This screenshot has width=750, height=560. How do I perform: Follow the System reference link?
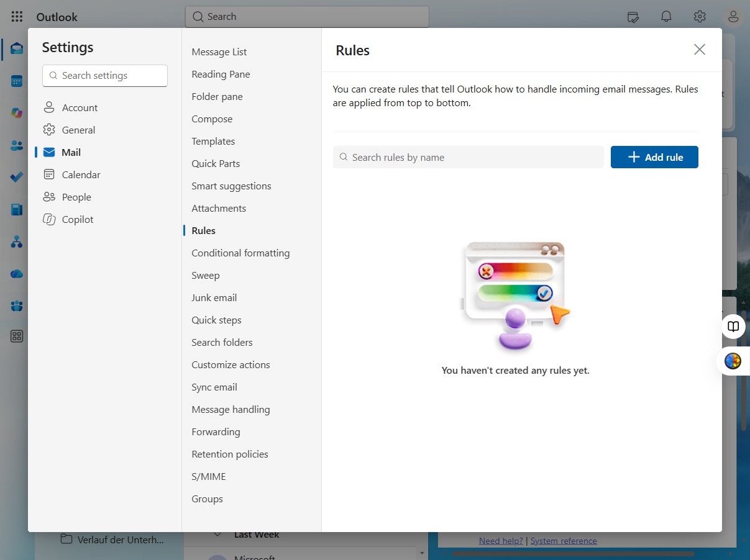pyautogui.click(x=564, y=541)
